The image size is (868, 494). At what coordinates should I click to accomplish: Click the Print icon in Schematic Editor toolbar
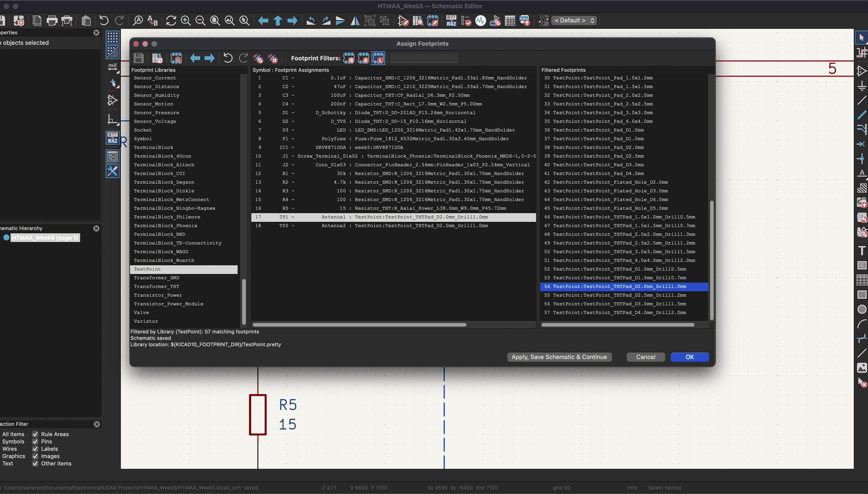tap(52, 21)
